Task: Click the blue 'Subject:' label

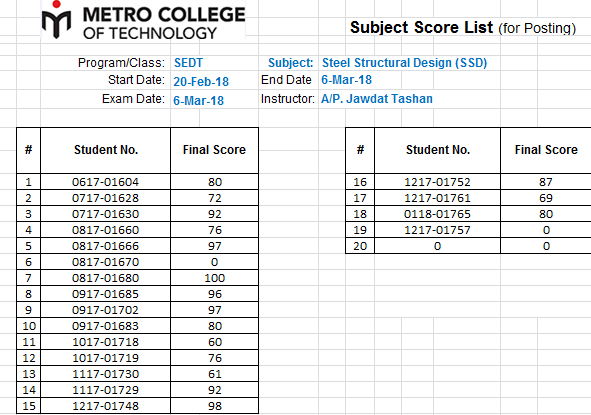Action: tap(291, 63)
